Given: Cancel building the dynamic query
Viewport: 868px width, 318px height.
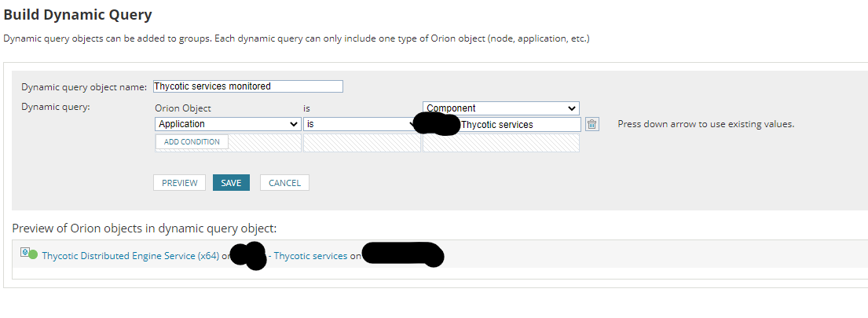Looking at the screenshot, I should (284, 183).
